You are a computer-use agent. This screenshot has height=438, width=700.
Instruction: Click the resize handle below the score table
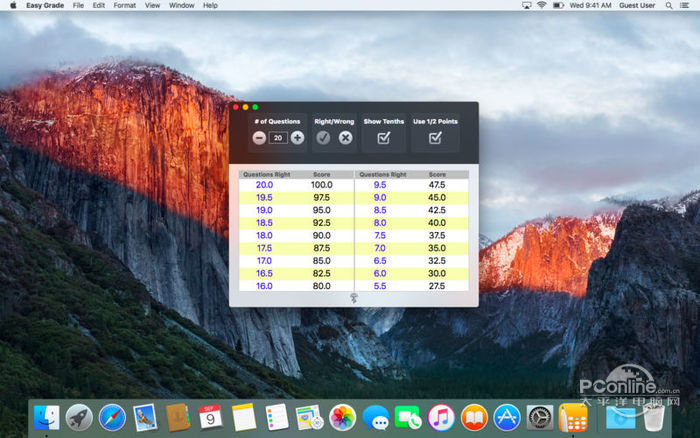pyautogui.click(x=353, y=298)
